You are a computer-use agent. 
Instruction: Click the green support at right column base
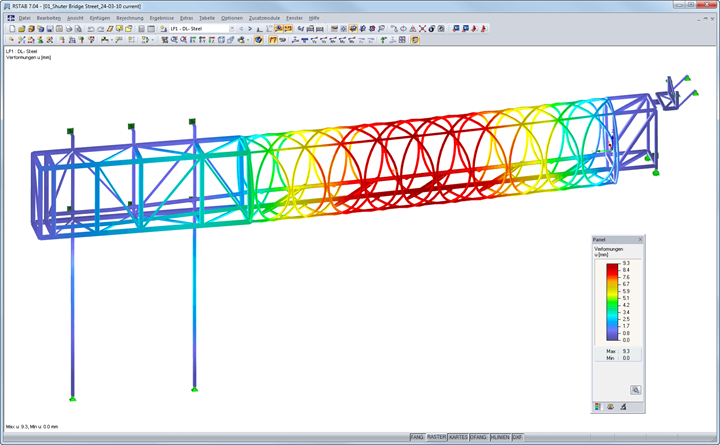coord(194,389)
